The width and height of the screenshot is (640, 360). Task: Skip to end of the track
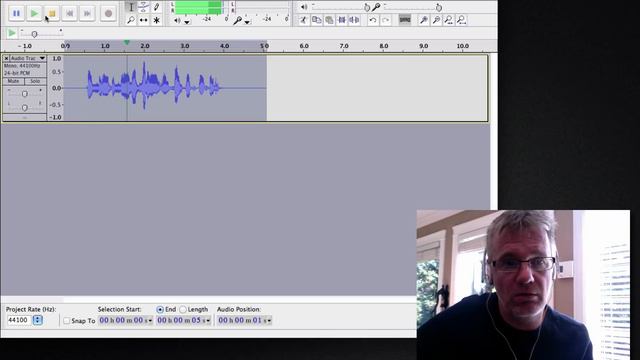coord(87,13)
